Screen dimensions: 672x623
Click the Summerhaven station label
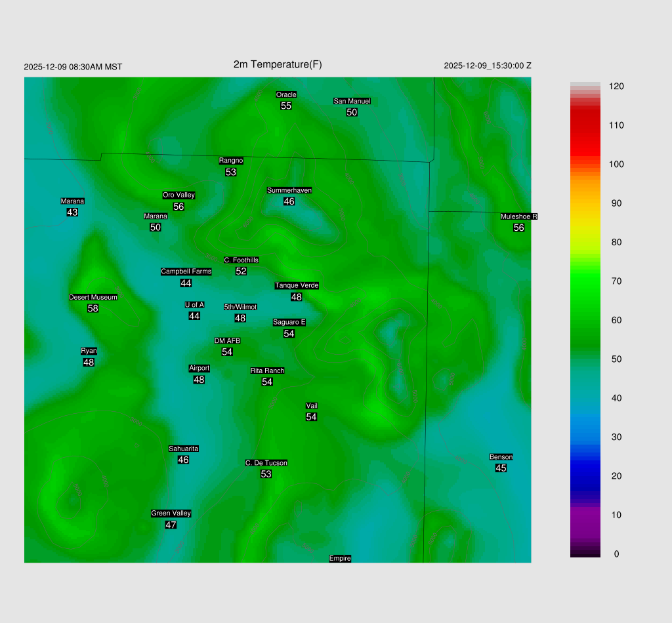pos(289,191)
